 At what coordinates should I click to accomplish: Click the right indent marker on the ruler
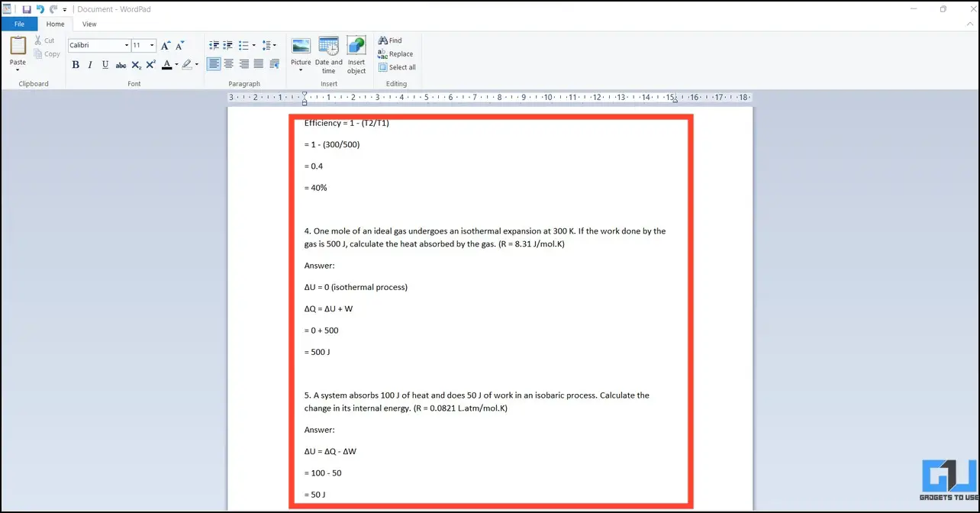[675, 101]
